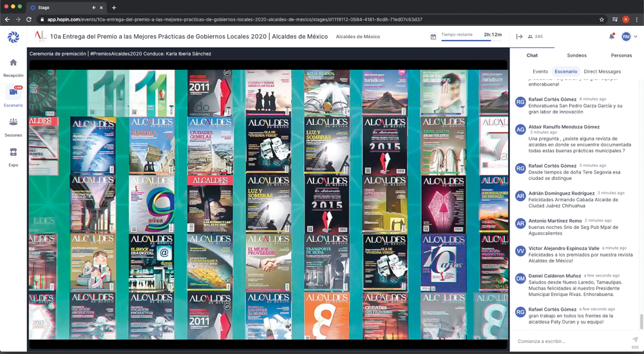Click Aldair Ranulfo's AG avatar
This screenshot has height=354, width=644.
(x=520, y=130)
